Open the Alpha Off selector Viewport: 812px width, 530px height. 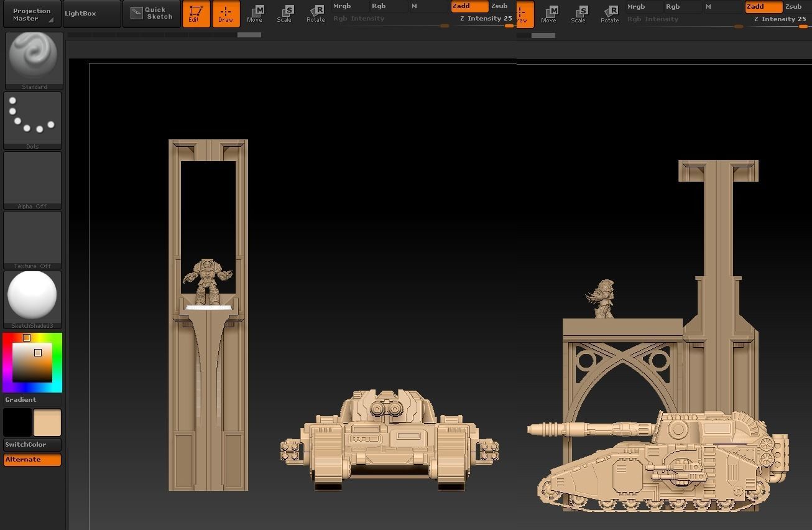[32, 180]
